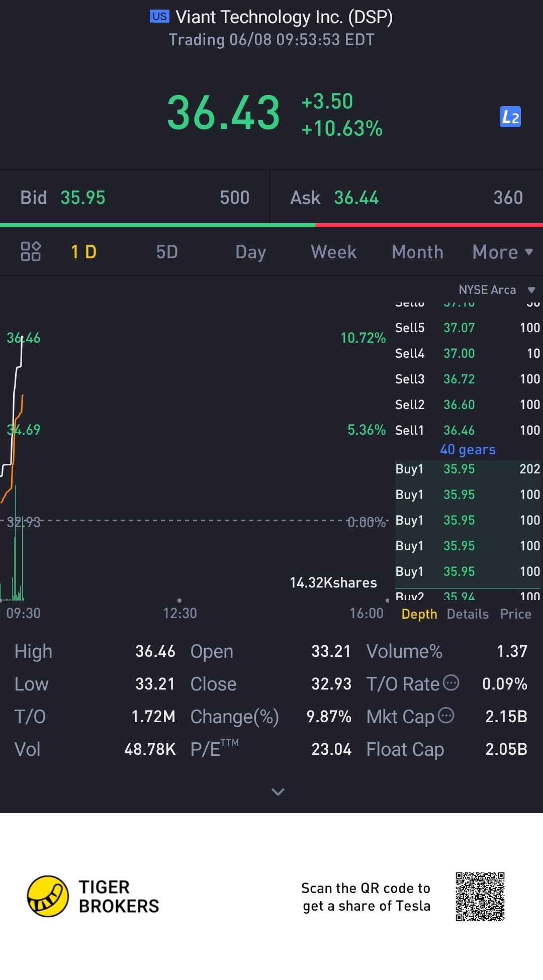Image resolution: width=543 pixels, height=980 pixels.
Task: Tap the green-red bid/ask ratio bar
Action: (271, 225)
